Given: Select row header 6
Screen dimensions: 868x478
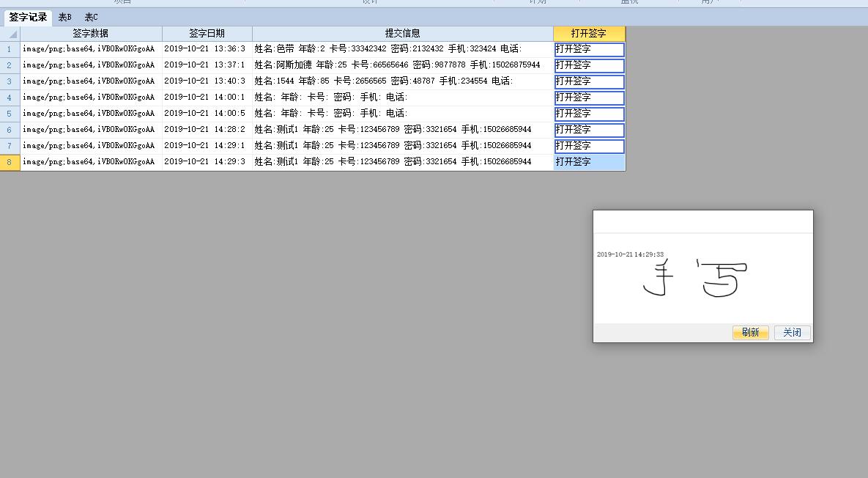Looking at the screenshot, I should (10, 130).
